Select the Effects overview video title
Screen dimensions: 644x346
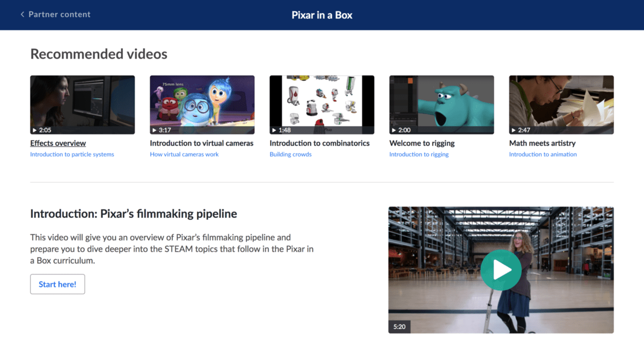click(58, 143)
